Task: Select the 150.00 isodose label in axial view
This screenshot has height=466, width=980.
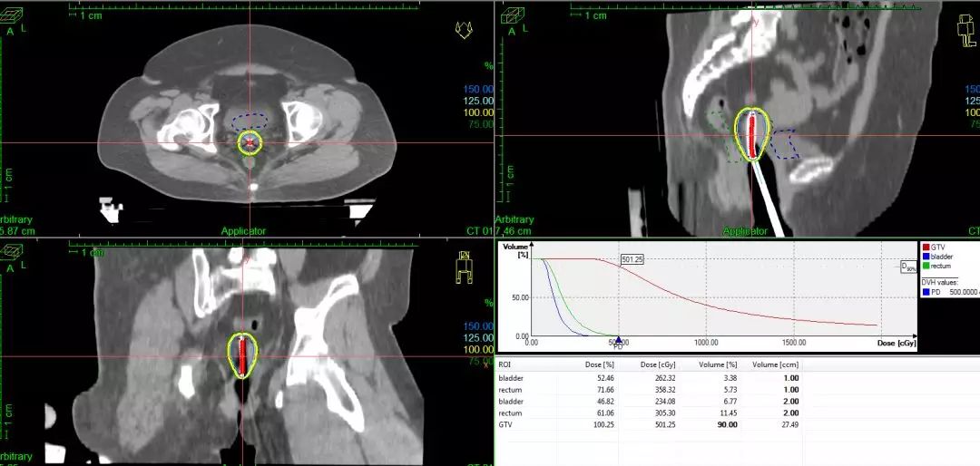Action: point(478,89)
